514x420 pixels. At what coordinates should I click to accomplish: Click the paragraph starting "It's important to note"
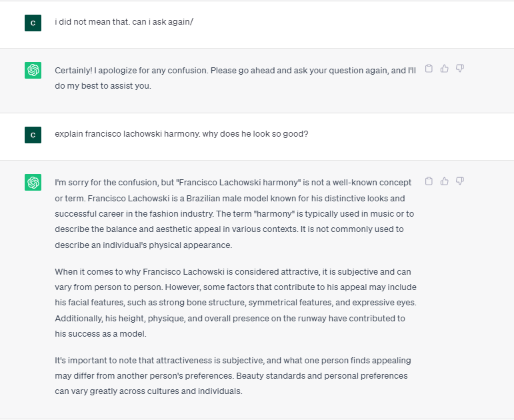(x=233, y=375)
